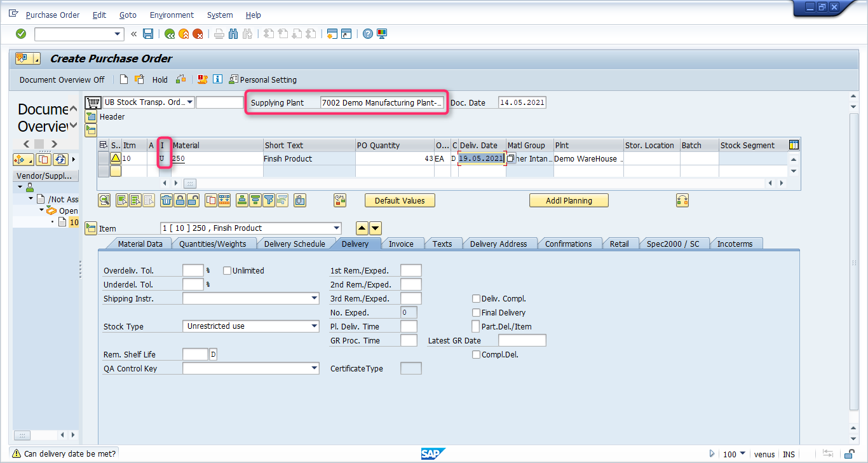The width and height of the screenshot is (868, 463).
Task: Open the QA Control Key dropdown
Action: click(x=315, y=368)
